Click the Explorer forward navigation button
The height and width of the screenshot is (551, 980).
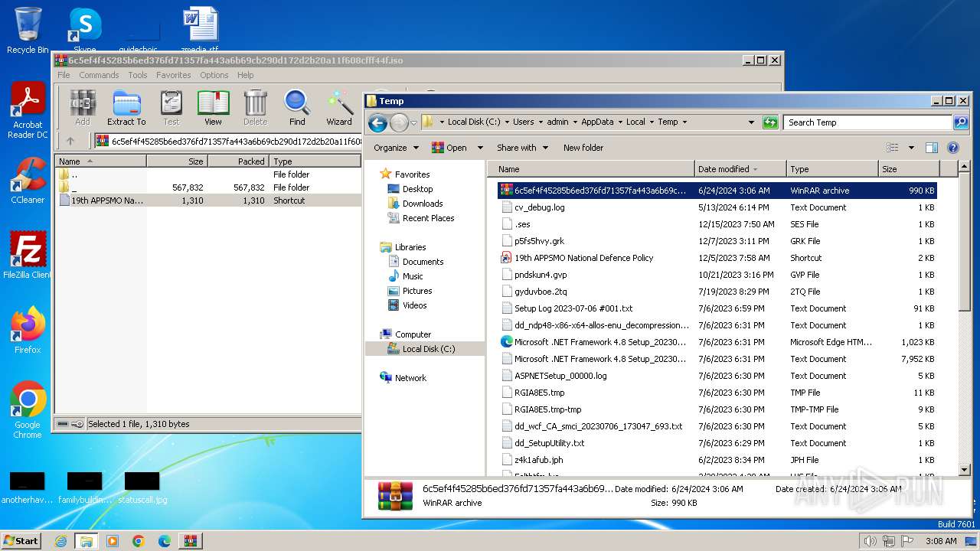tap(399, 122)
